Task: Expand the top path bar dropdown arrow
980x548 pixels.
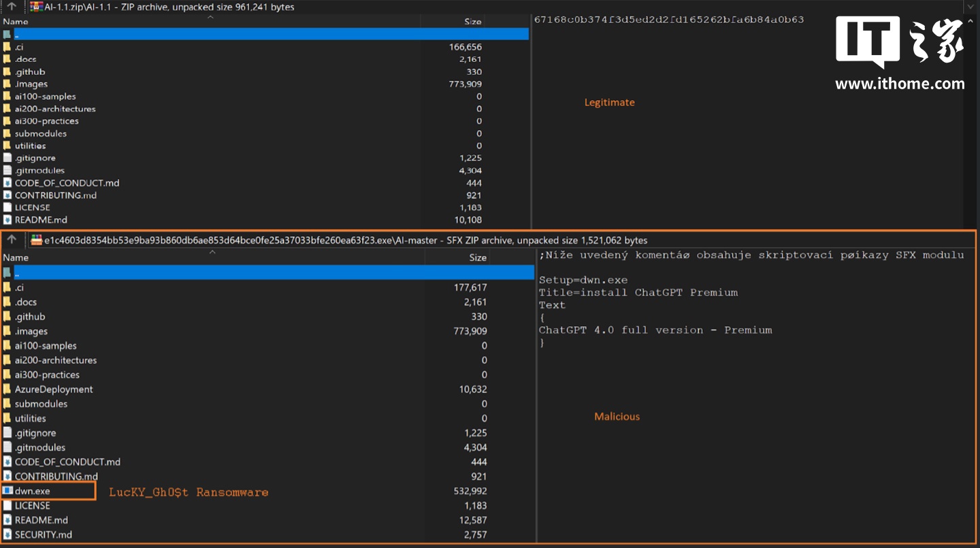Action: 971,7
